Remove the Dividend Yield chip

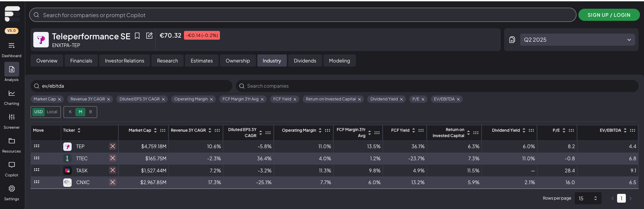[402, 99]
